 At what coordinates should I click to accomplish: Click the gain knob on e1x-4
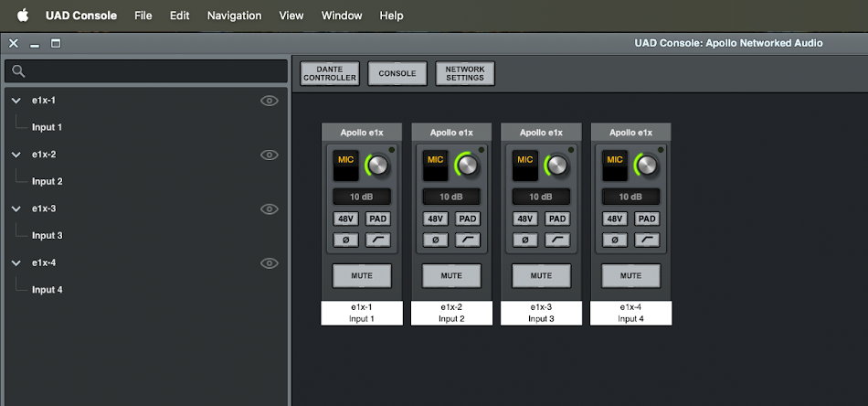[x=647, y=166]
